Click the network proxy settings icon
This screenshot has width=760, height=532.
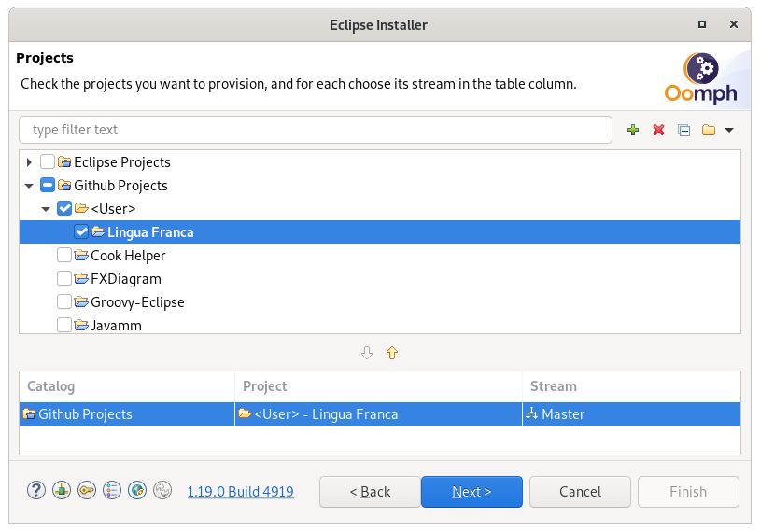tap(62, 491)
